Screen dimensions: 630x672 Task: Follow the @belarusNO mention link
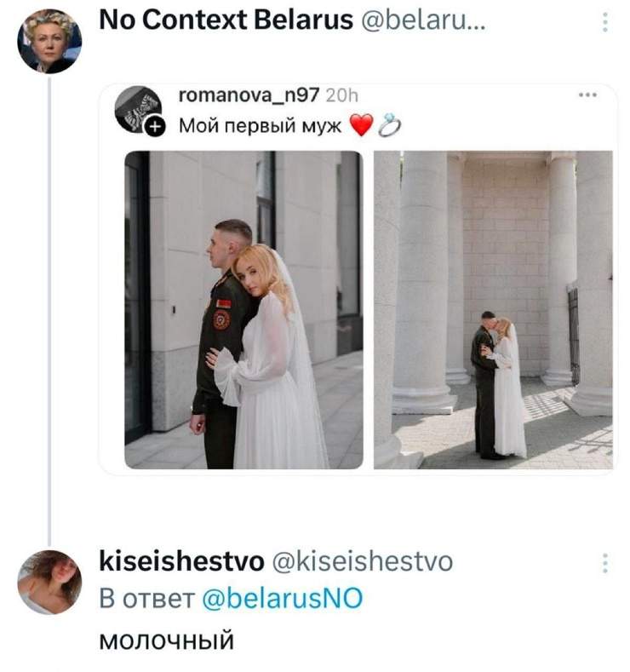tap(283, 599)
